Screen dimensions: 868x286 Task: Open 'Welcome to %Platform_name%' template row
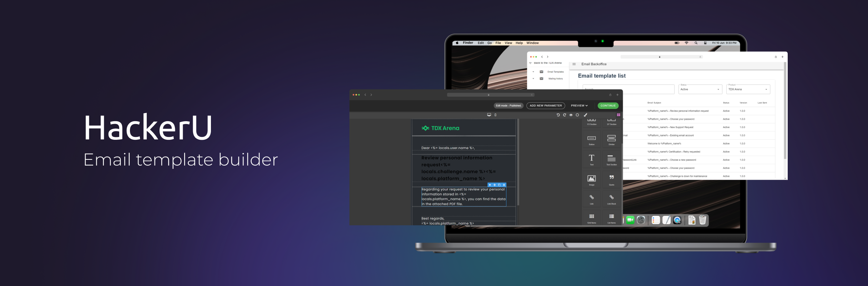(x=699, y=144)
